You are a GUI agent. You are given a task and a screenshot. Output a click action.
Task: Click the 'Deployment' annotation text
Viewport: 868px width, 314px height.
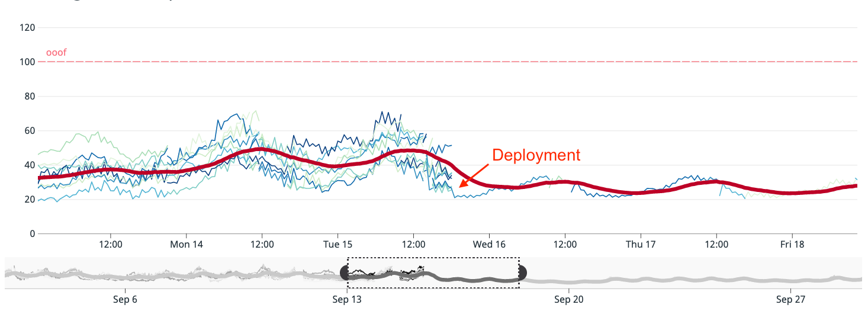(536, 155)
